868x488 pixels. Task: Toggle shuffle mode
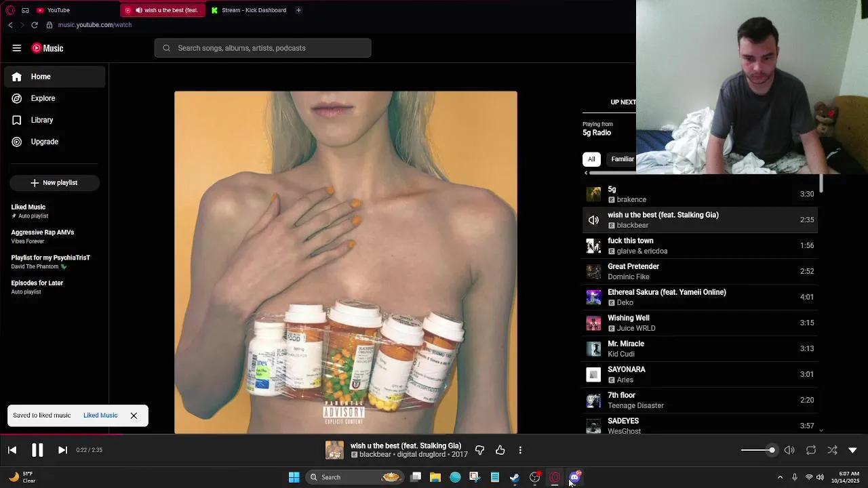[833, 450]
